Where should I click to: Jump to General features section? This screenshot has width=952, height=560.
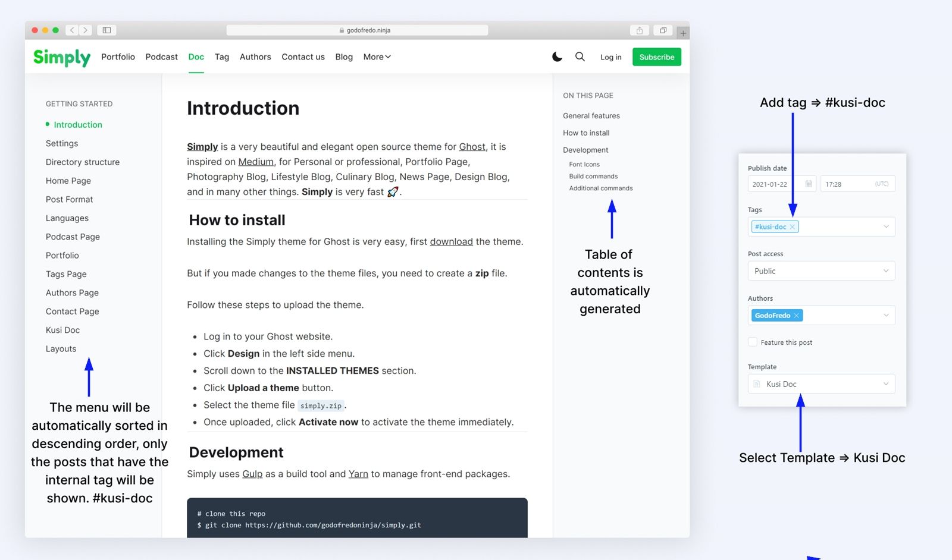pyautogui.click(x=591, y=116)
